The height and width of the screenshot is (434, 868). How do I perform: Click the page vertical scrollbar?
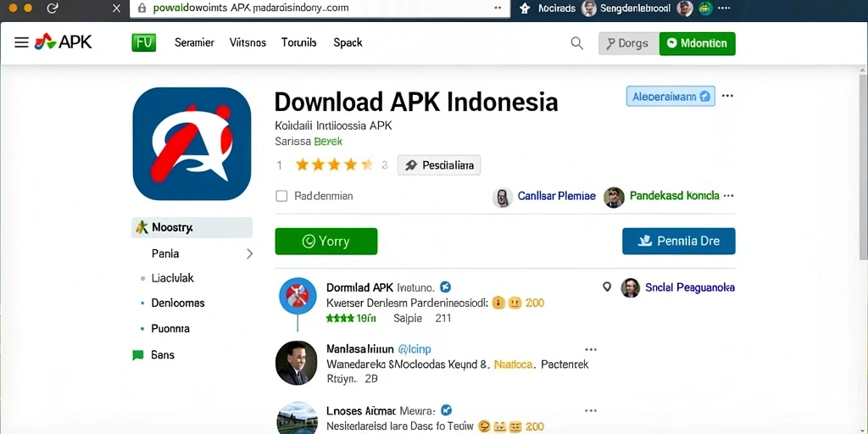(863, 166)
